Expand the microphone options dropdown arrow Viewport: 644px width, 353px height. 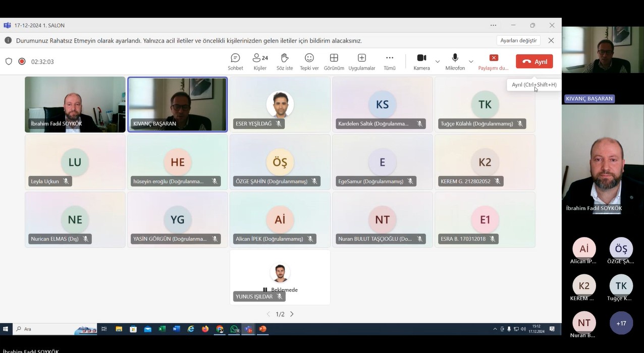click(471, 62)
